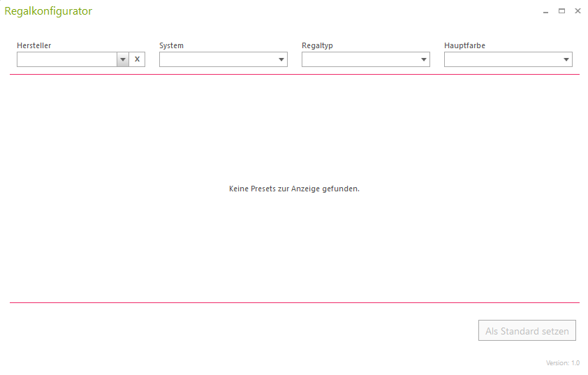Image resolution: width=588 pixels, height=375 pixels.
Task: Clear Hersteller selection with the X button
Action: pyautogui.click(x=137, y=59)
